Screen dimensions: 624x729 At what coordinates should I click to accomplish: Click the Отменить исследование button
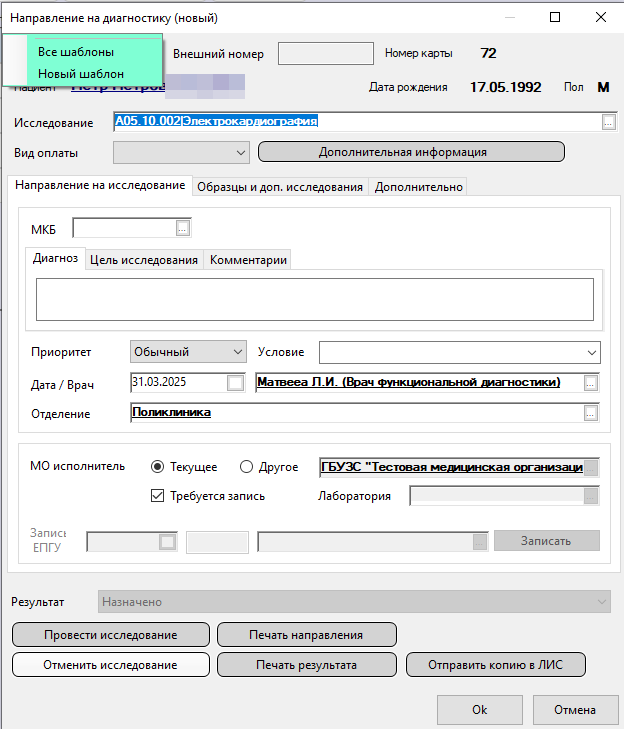pyautogui.click(x=111, y=665)
